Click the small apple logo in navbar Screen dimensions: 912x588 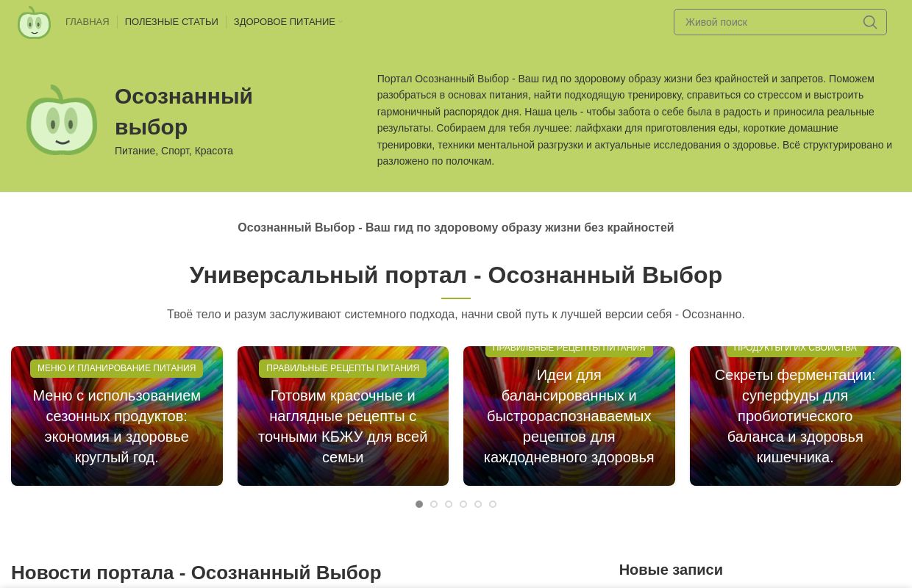pyautogui.click(x=34, y=22)
